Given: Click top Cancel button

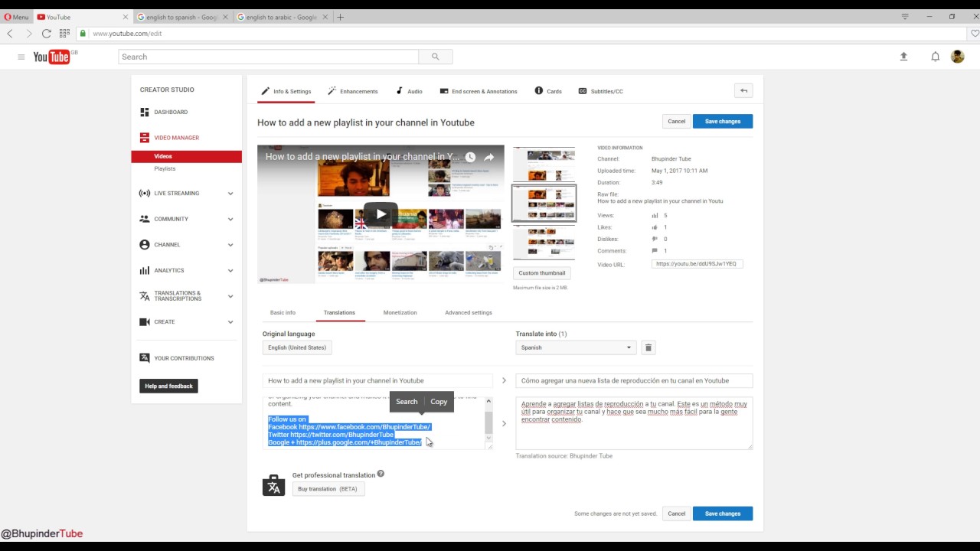Looking at the screenshot, I should 676,121.
